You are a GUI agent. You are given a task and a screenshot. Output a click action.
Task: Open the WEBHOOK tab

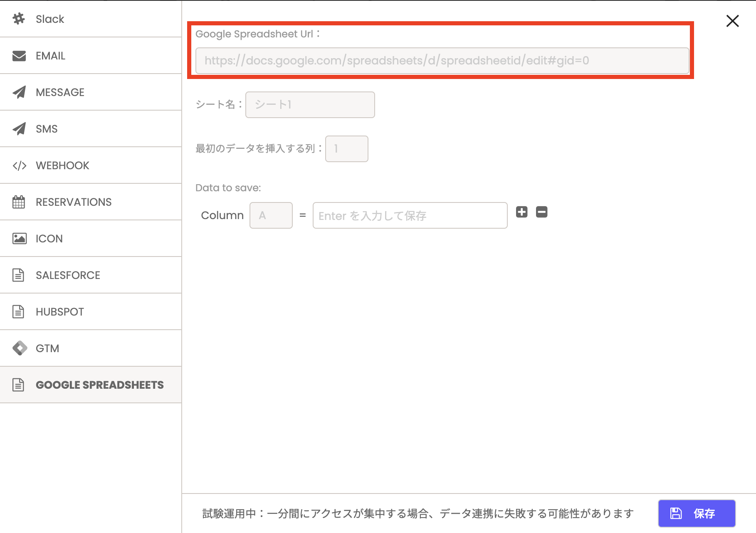pyautogui.click(x=91, y=165)
